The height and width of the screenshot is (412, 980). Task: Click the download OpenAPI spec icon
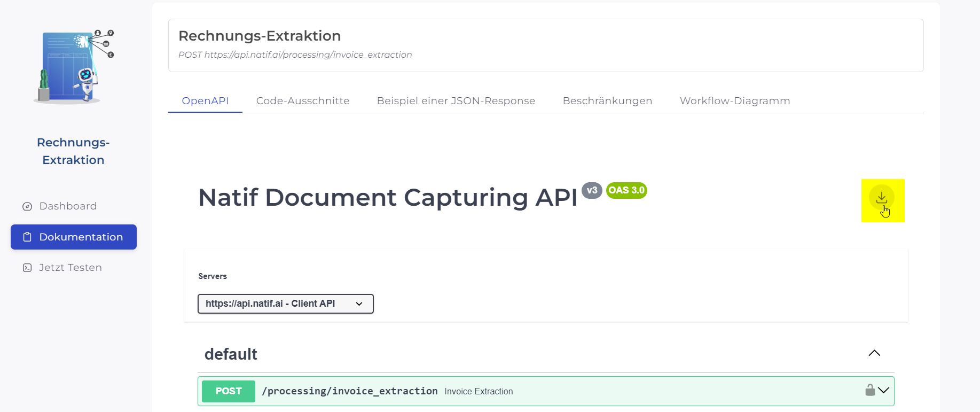click(881, 198)
